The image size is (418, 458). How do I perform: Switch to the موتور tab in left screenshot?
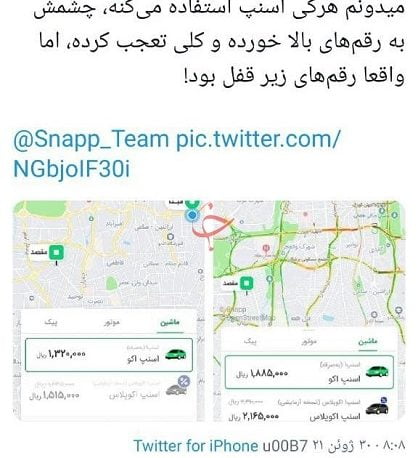pyautogui.click(x=112, y=323)
